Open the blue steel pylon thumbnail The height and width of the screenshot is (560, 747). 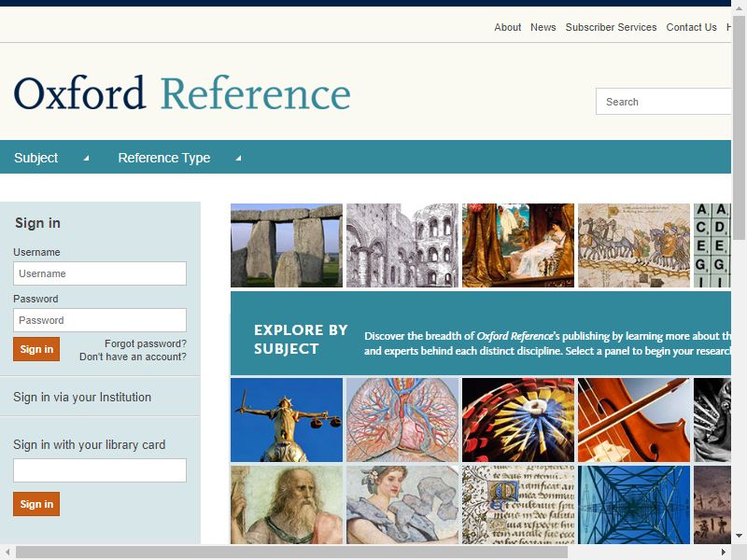(634, 505)
